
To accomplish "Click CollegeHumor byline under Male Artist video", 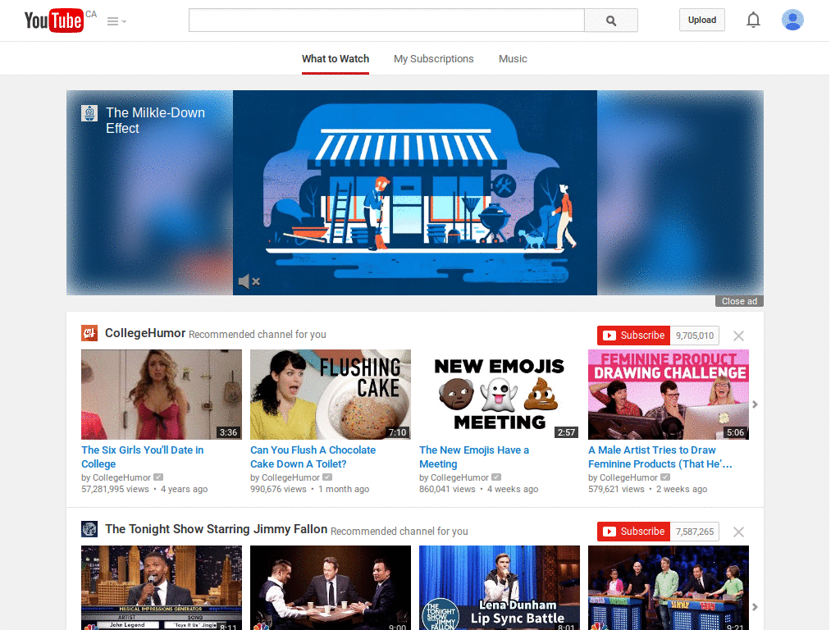I will pyautogui.click(x=628, y=477).
